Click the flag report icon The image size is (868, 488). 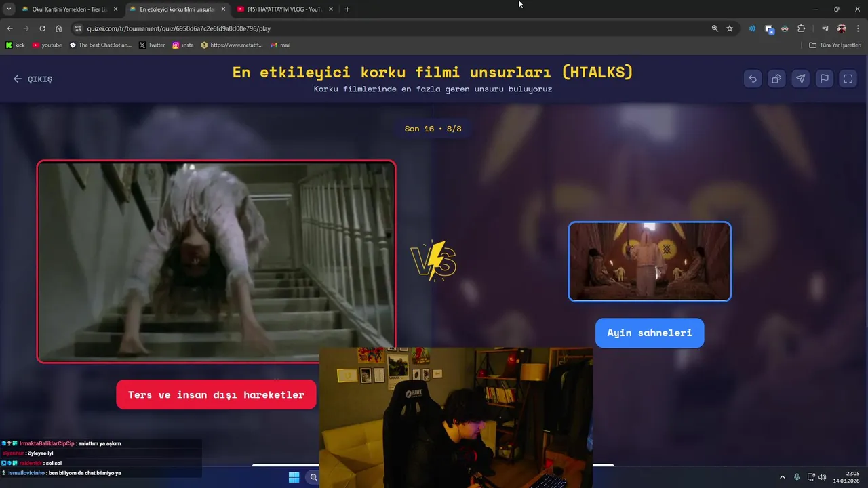tap(824, 79)
